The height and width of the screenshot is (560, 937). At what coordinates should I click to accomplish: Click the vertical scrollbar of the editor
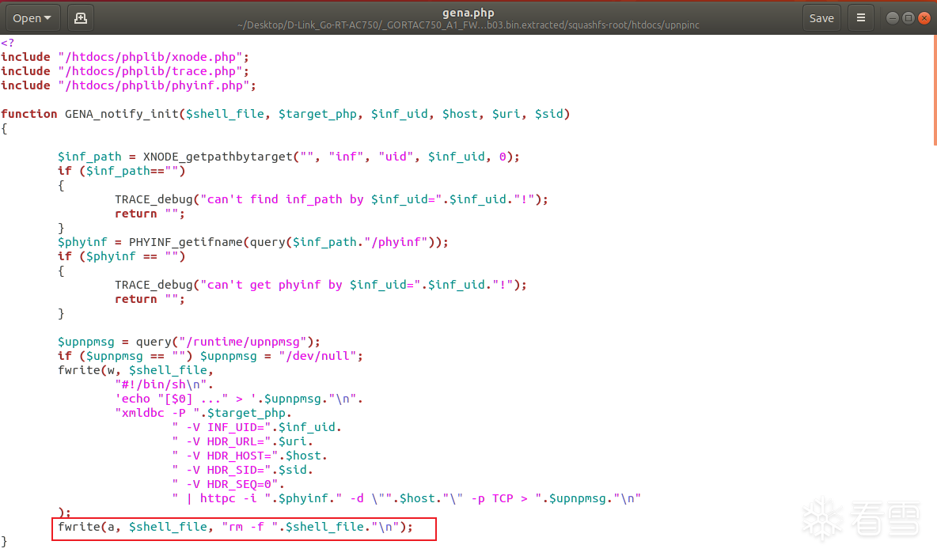point(935,89)
